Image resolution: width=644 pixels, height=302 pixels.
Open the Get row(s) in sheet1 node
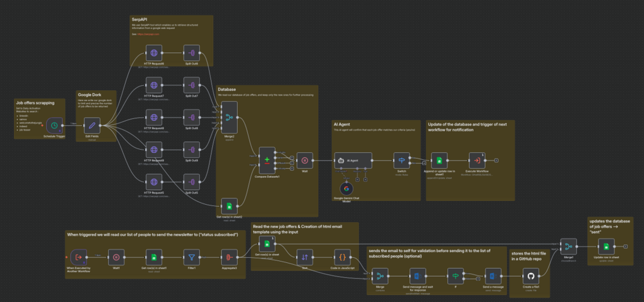pos(154,257)
